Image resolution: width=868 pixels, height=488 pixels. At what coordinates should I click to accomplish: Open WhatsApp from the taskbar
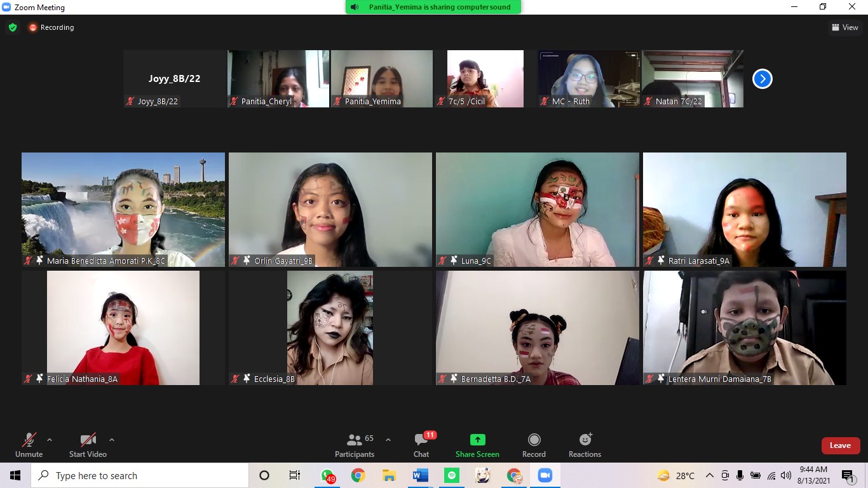(328, 475)
